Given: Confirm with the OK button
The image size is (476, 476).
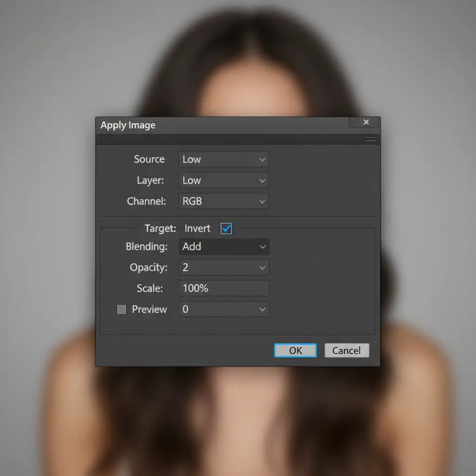Looking at the screenshot, I should (295, 350).
